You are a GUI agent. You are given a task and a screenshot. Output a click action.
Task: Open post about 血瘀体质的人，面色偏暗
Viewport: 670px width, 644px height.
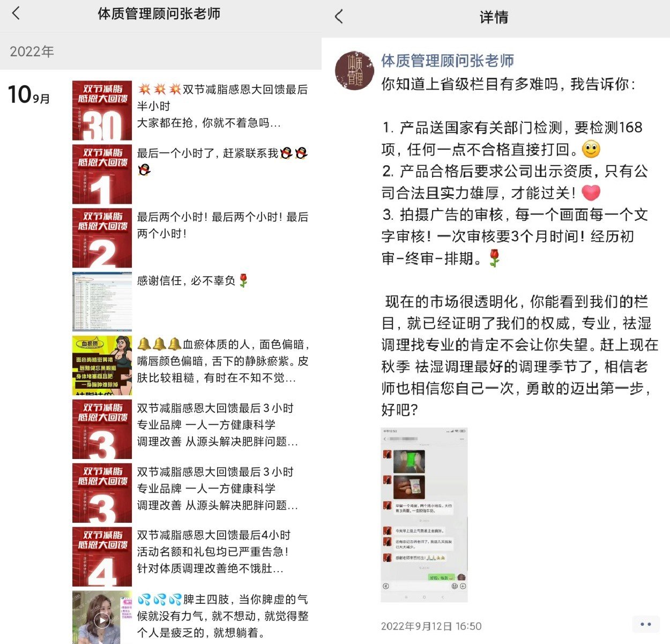pyautogui.click(x=223, y=361)
